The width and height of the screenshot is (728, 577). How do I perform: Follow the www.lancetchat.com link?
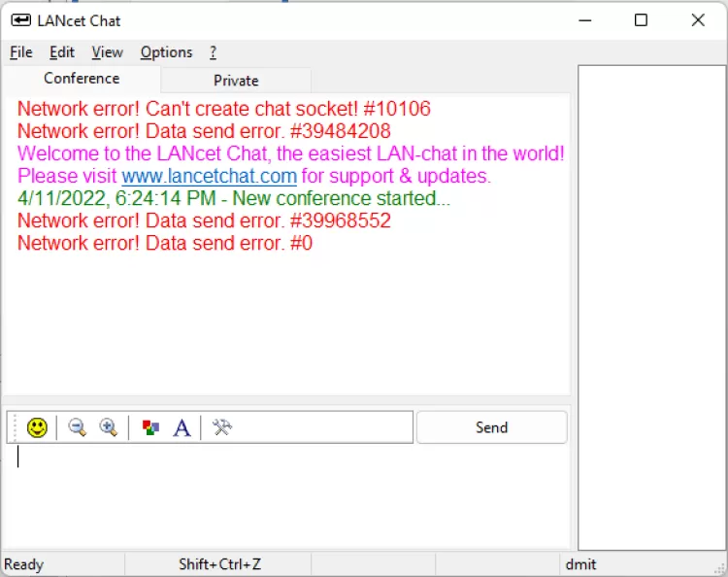tap(209, 176)
